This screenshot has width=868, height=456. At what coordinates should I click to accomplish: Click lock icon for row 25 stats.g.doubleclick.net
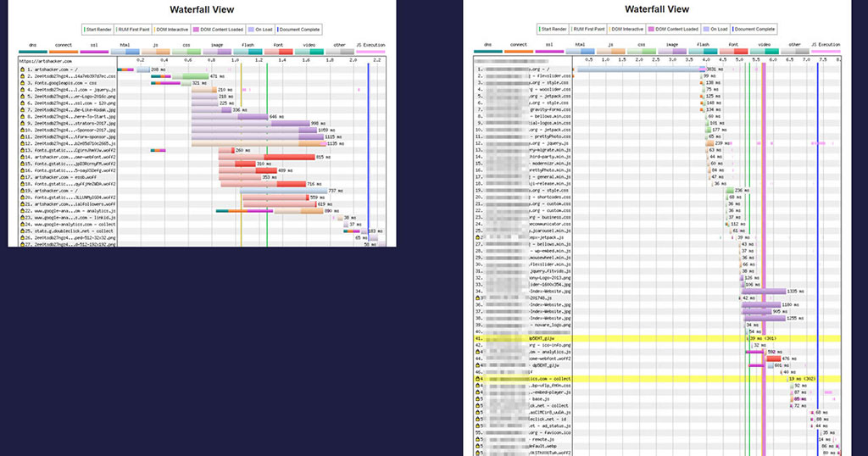pos(23,231)
